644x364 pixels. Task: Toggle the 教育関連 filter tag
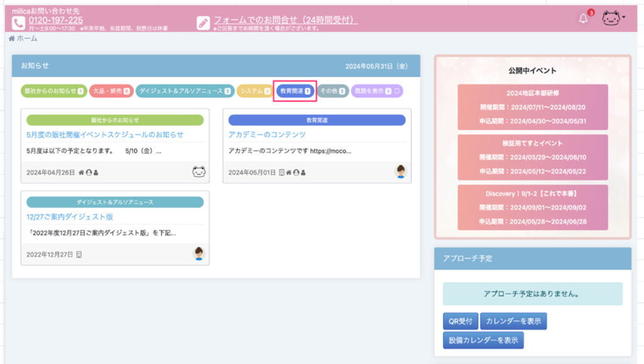pos(295,91)
